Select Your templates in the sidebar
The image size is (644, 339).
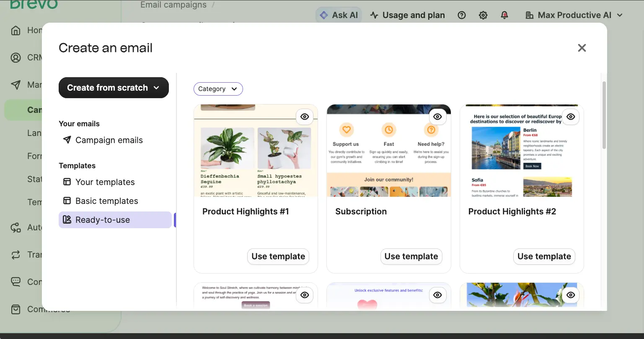[104, 182]
